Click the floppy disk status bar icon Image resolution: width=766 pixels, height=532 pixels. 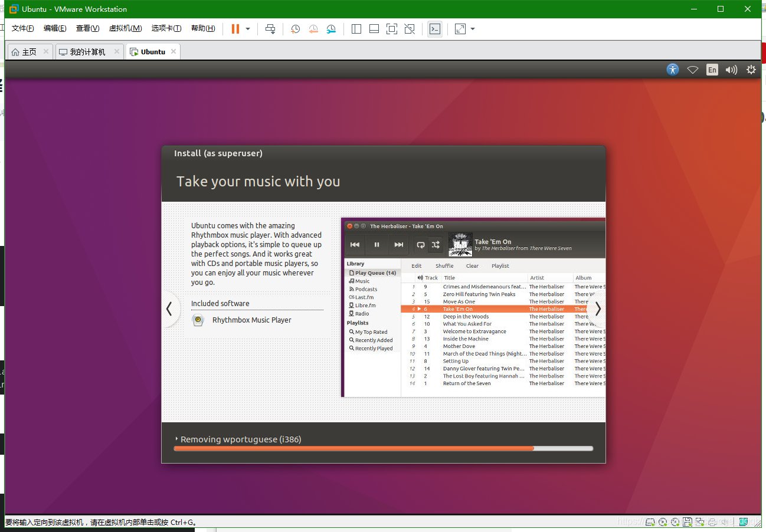coord(688,522)
